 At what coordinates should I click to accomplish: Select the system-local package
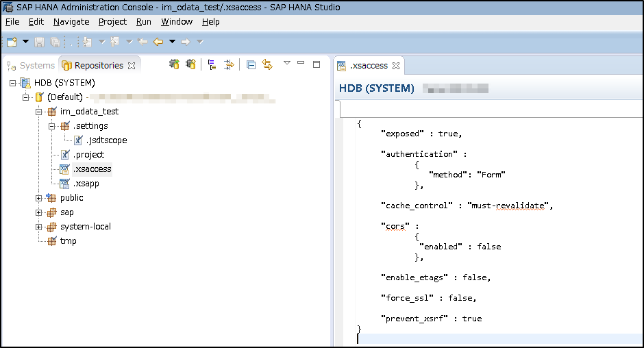click(x=86, y=226)
